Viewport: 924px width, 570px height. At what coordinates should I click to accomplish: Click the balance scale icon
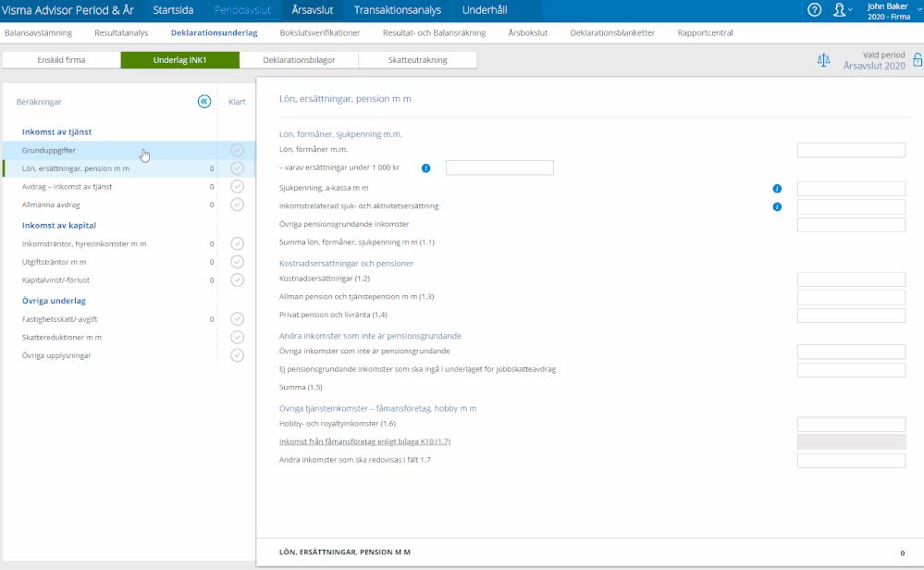click(824, 60)
